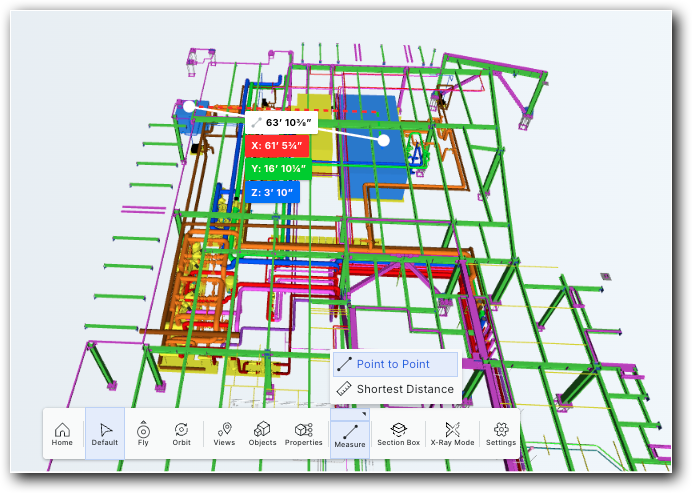Click the 63' 10⅜" total distance label

pos(281,122)
